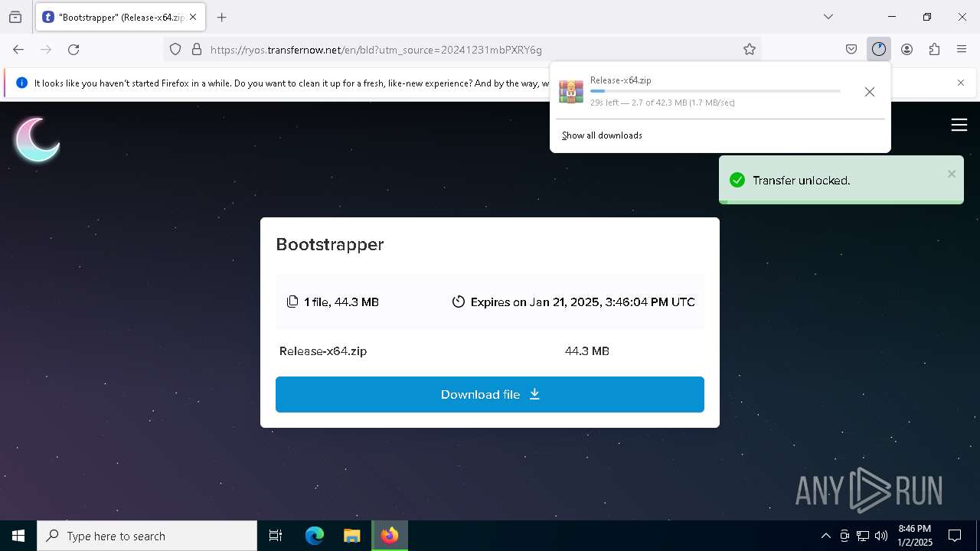Open the Release-x64.zip archive icon in downloads

click(x=571, y=91)
